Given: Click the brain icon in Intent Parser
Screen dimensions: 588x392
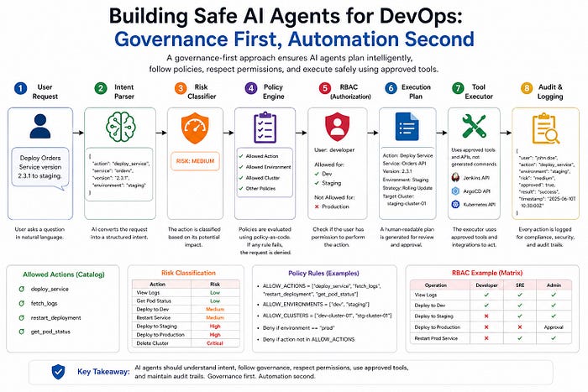Looking at the screenshot, I should click(x=120, y=127).
